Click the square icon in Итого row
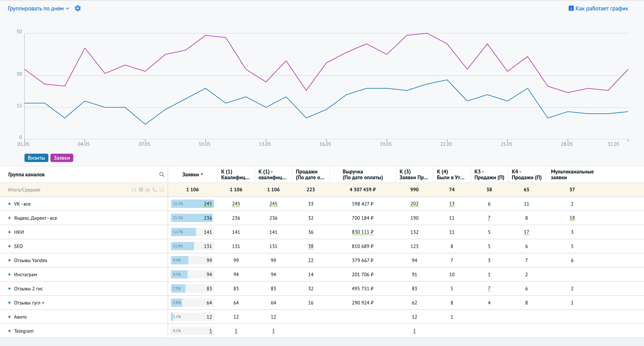 [x=141, y=190]
